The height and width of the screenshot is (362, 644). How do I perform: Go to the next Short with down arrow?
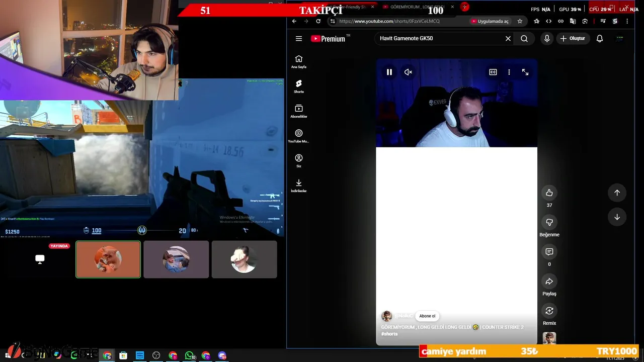617,217
